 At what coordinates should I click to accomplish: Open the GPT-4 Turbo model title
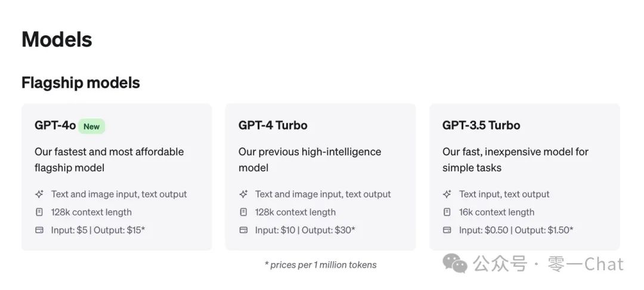click(273, 125)
